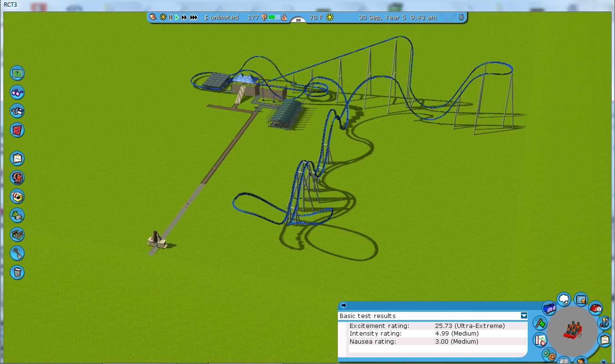Pause the game
The width and height of the screenshot is (615, 364).
(171, 17)
